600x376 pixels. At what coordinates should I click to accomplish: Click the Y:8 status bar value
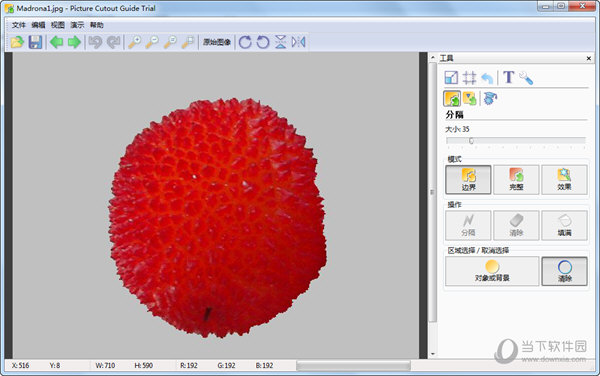pos(55,366)
